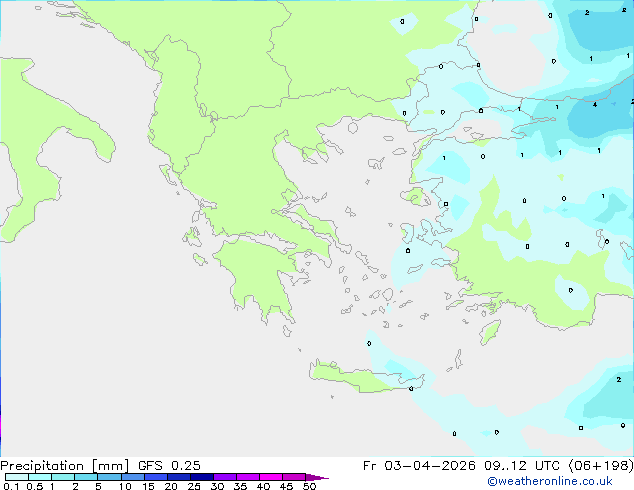Click the 30–35 mm legend swatch
This screenshot has height=490, width=634.
225,477
